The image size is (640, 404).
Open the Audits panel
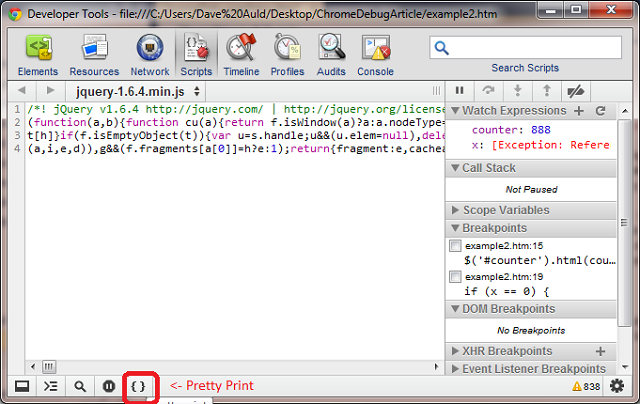click(331, 55)
